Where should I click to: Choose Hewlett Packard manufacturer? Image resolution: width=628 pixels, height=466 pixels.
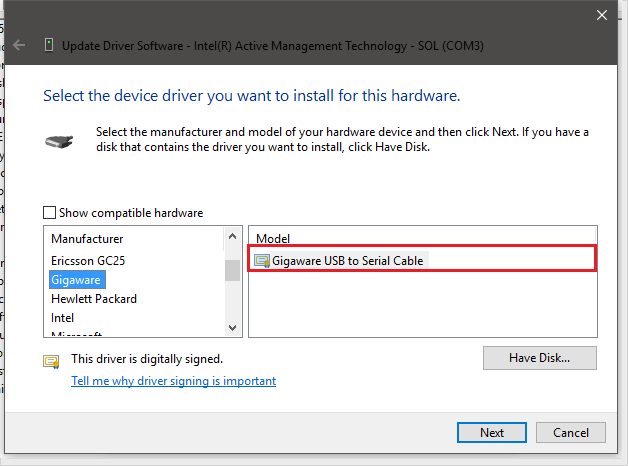coord(94,299)
